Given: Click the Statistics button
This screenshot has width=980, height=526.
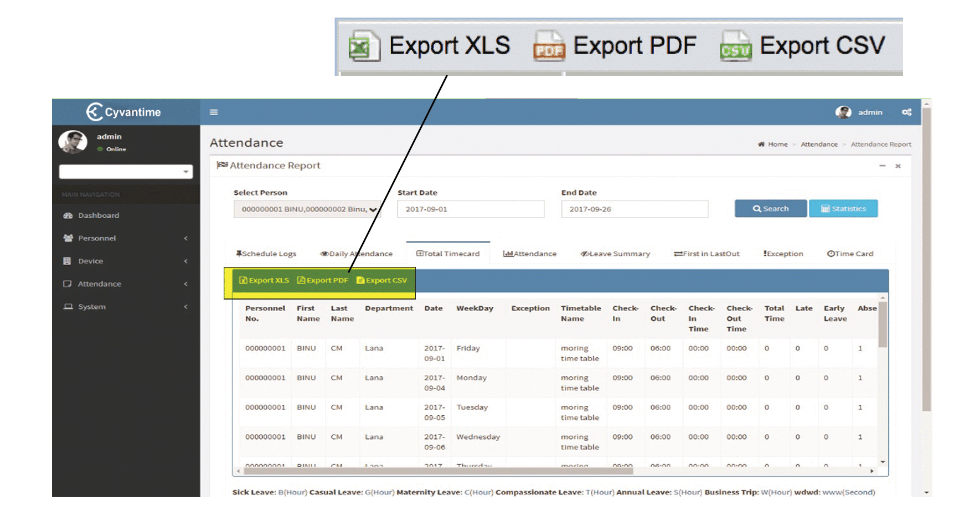Looking at the screenshot, I should (x=843, y=209).
